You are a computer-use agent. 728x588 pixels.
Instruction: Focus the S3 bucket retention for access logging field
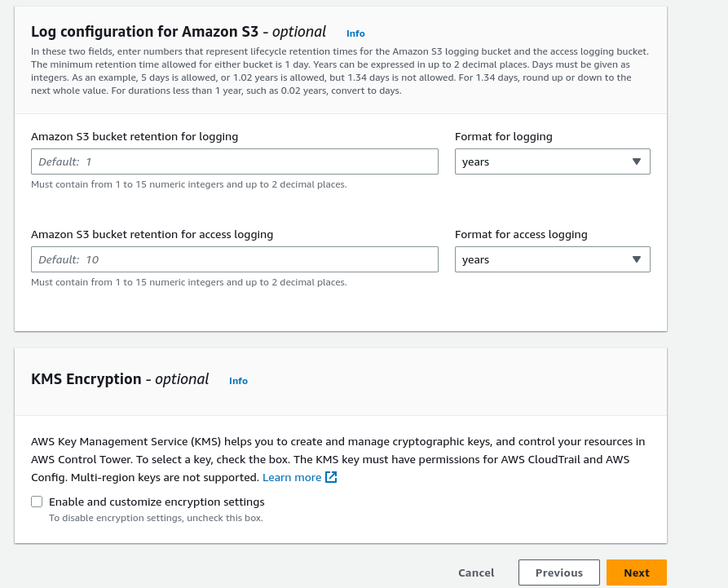(x=235, y=259)
